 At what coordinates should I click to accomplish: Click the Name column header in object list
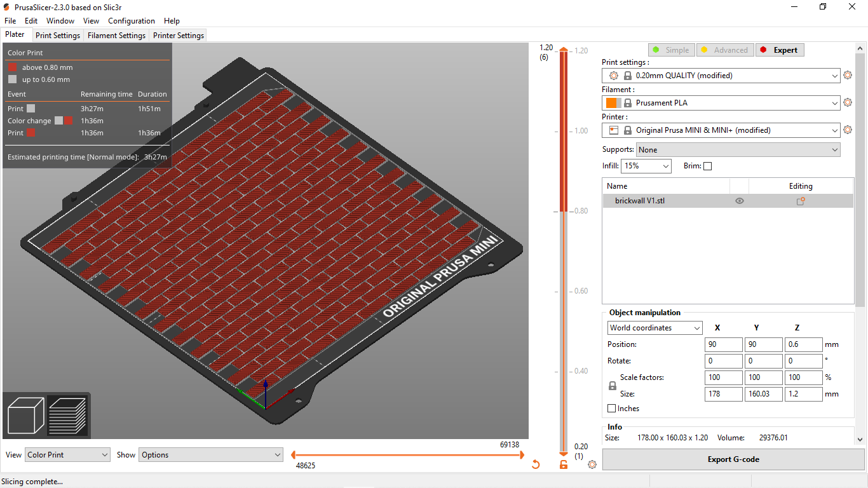666,186
